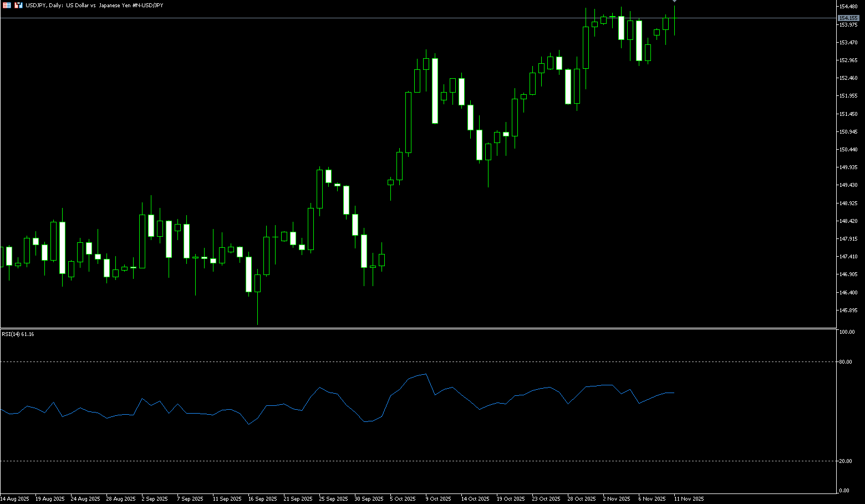This screenshot has height=504, width=865.
Task: Click the 9 Oct 2025 date label
Action: point(437,499)
